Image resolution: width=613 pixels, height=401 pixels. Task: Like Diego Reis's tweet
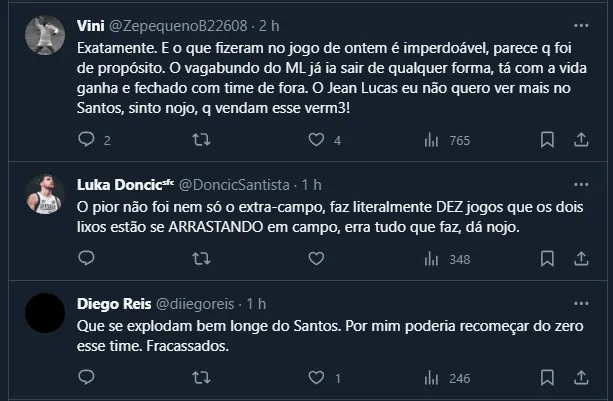314,378
